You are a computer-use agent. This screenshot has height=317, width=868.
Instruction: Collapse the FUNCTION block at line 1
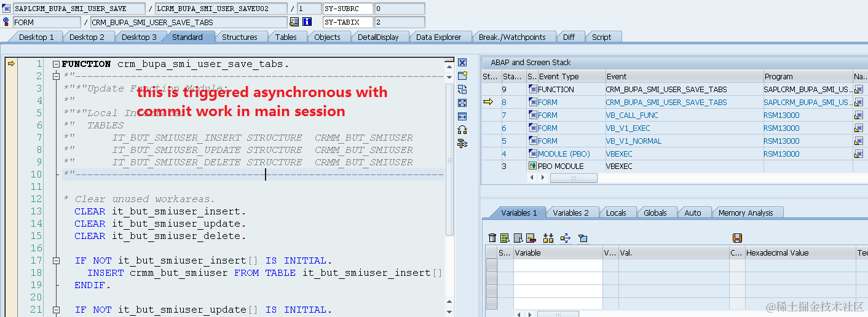[x=56, y=64]
